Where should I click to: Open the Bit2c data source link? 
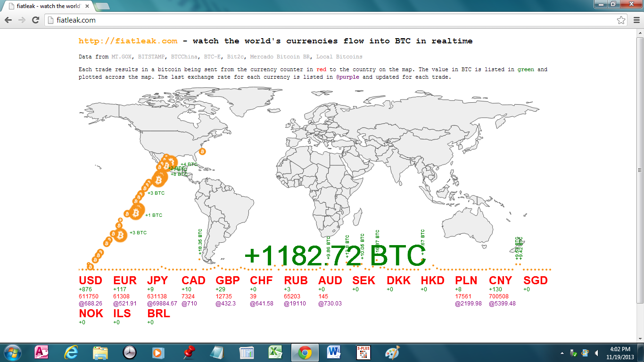(x=235, y=57)
